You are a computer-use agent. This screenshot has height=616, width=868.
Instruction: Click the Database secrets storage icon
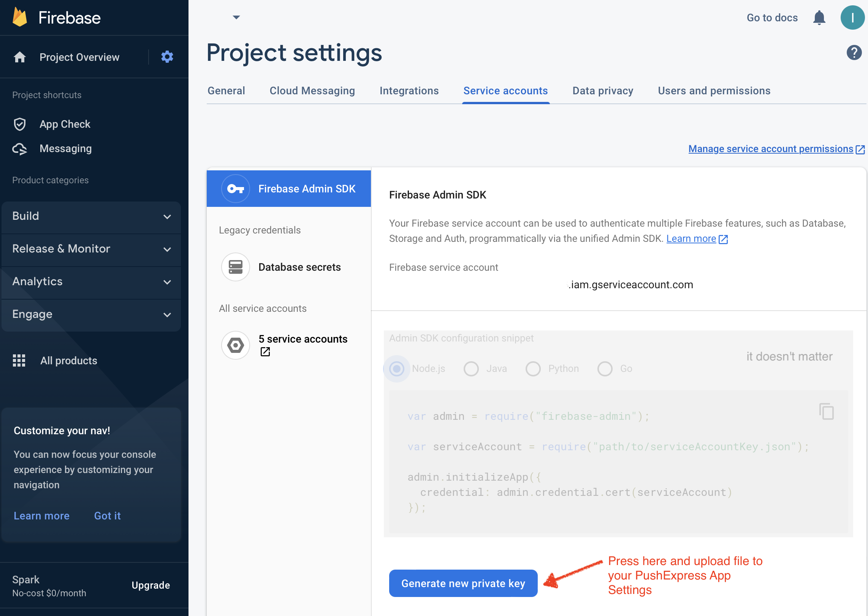point(236,267)
